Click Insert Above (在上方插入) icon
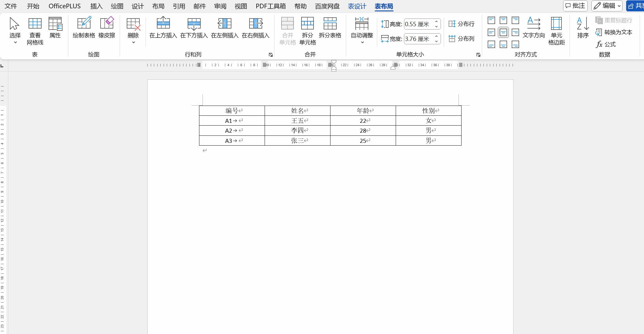The height and width of the screenshot is (334, 644). [163, 23]
